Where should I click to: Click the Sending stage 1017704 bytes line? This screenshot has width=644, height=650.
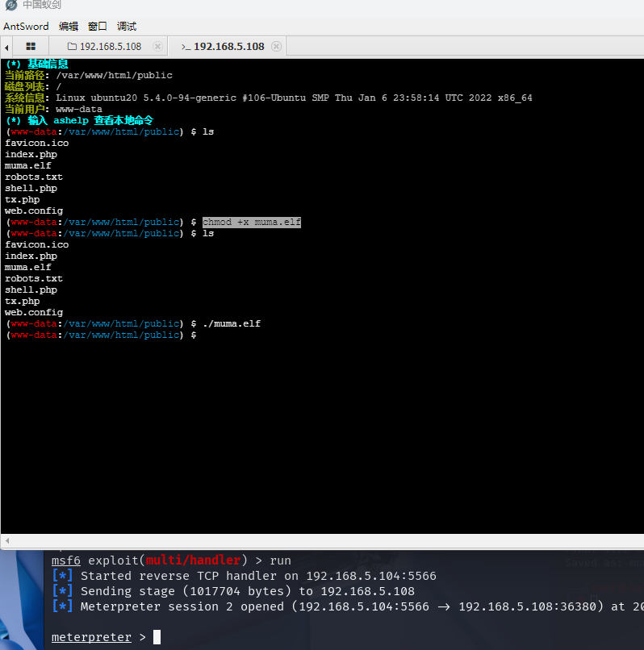coord(233,591)
